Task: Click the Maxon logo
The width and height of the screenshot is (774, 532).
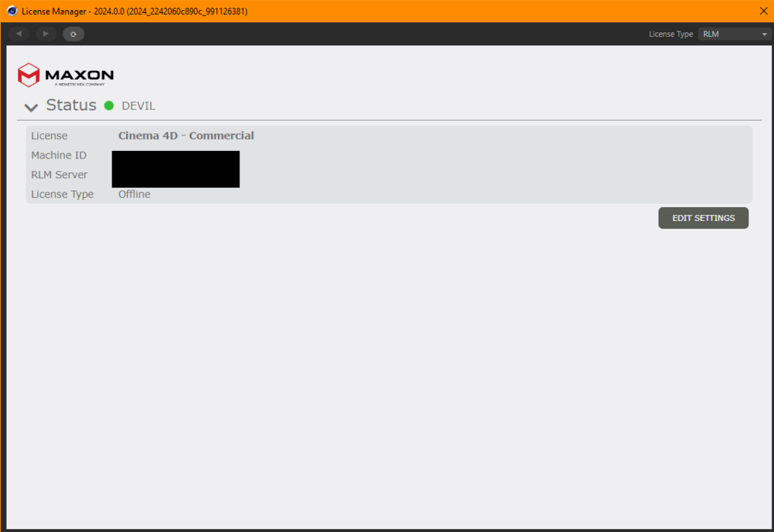Action: pos(65,75)
